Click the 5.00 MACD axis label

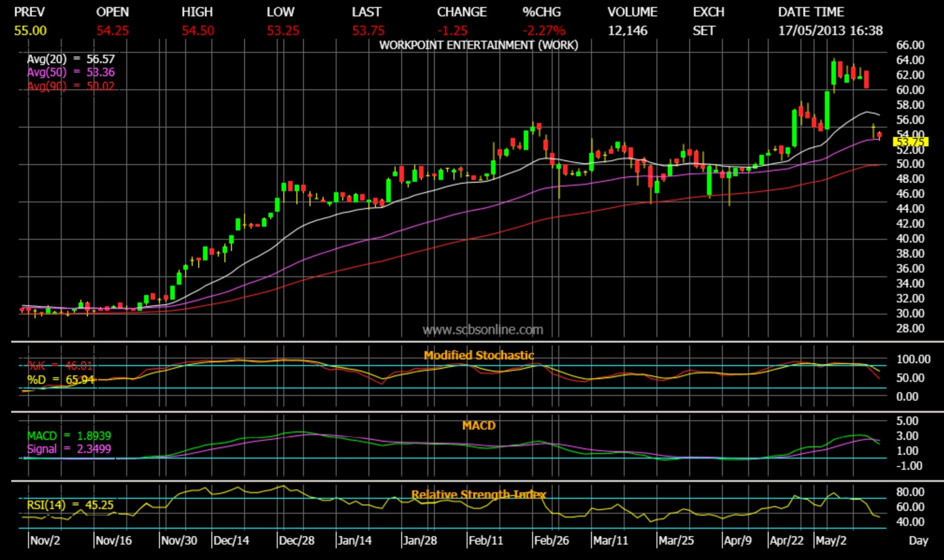(907, 421)
